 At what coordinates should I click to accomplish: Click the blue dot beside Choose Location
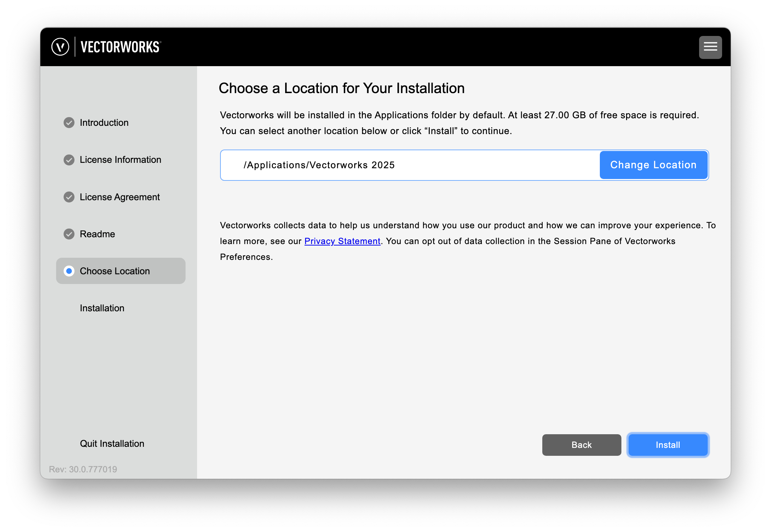click(x=69, y=271)
